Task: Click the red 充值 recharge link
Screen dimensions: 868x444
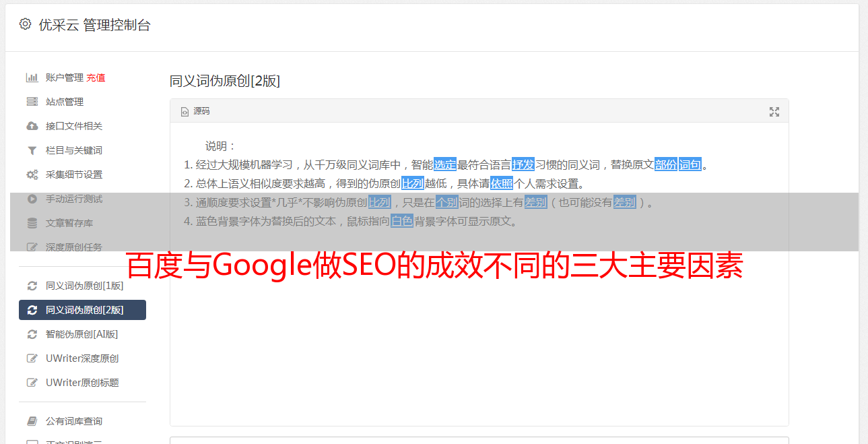Action: [x=96, y=77]
